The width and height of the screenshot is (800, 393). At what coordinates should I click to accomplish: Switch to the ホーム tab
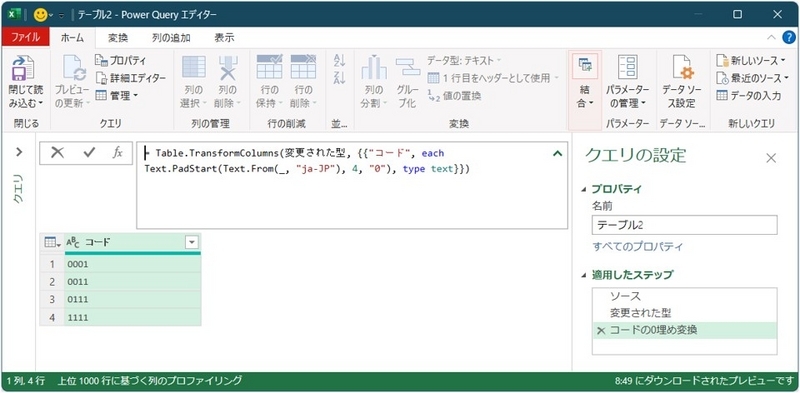tap(72, 37)
